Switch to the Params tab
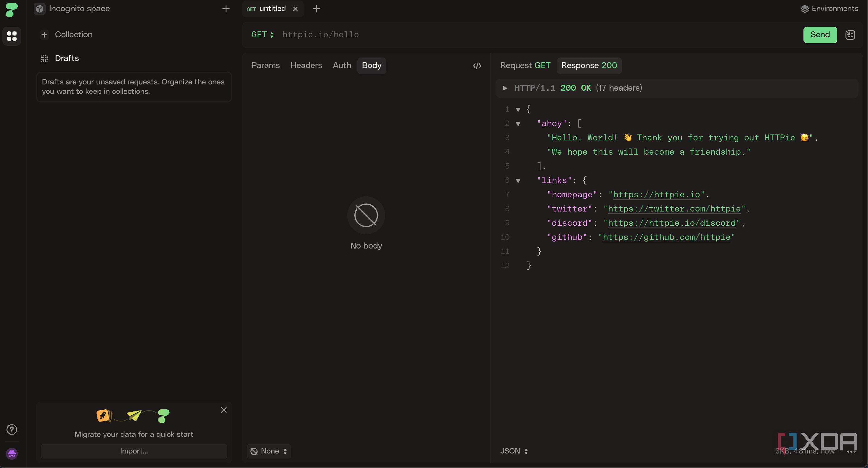868x468 pixels. (x=266, y=65)
